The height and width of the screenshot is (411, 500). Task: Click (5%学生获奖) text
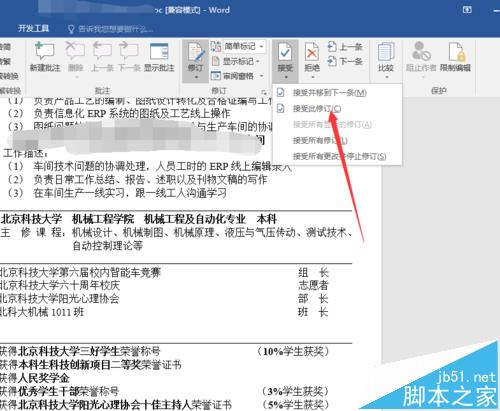pyautogui.click(x=295, y=404)
